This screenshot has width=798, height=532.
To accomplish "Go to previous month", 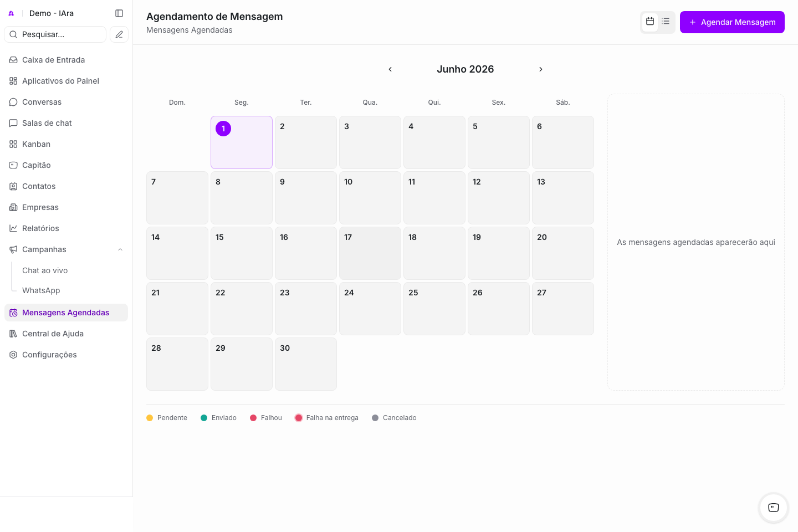I will pos(390,69).
